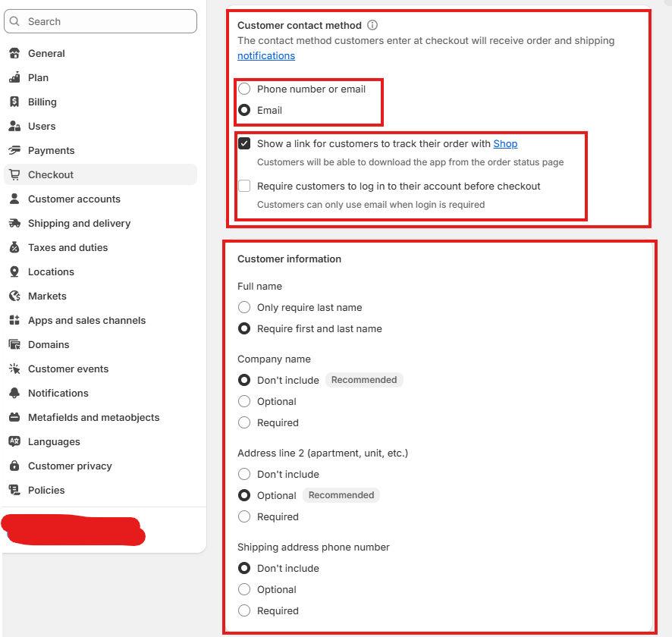This screenshot has width=672, height=637.
Task: Click info icon beside Customer contact method
Action: pos(372,25)
